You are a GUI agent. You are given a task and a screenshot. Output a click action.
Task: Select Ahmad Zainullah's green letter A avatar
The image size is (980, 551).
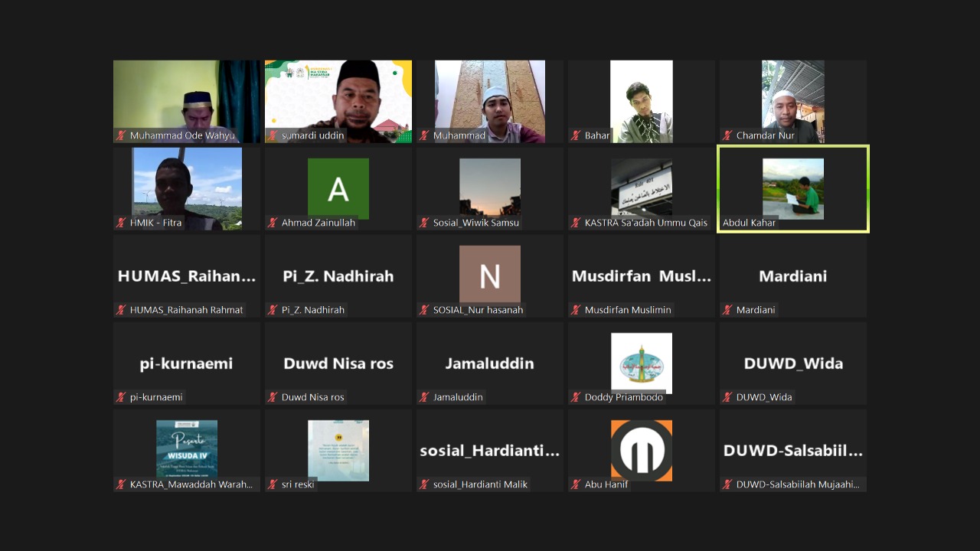[x=338, y=189]
